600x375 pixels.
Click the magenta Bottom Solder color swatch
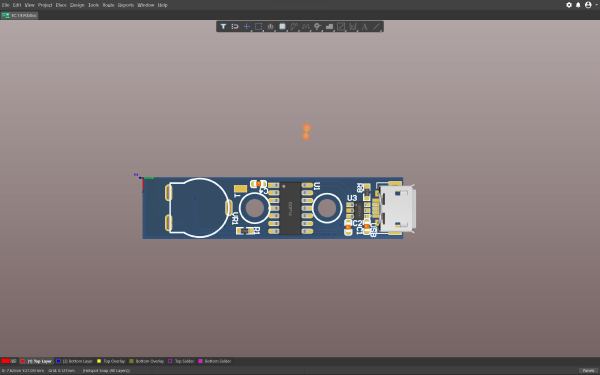[x=200, y=361]
